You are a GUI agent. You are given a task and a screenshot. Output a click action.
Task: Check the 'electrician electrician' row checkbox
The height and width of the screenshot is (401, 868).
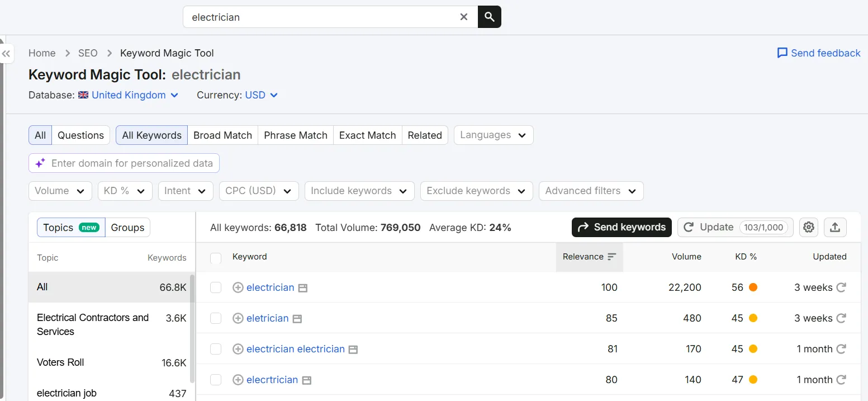pyautogui.click(x=216, y=349)
